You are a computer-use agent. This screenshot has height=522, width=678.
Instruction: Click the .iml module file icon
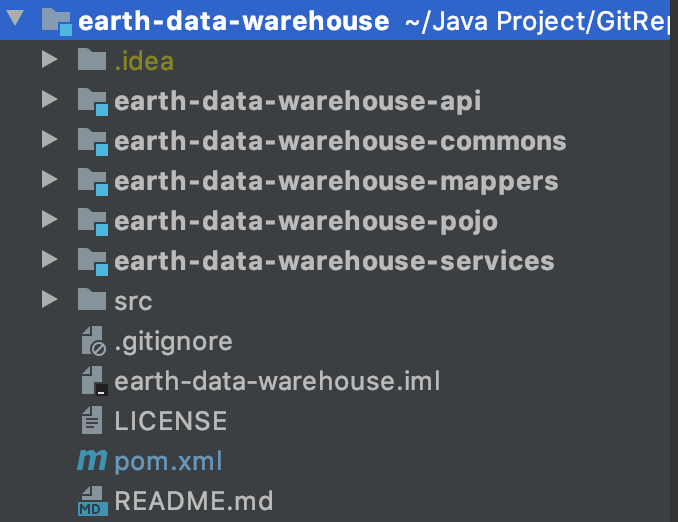coord(94,381)
